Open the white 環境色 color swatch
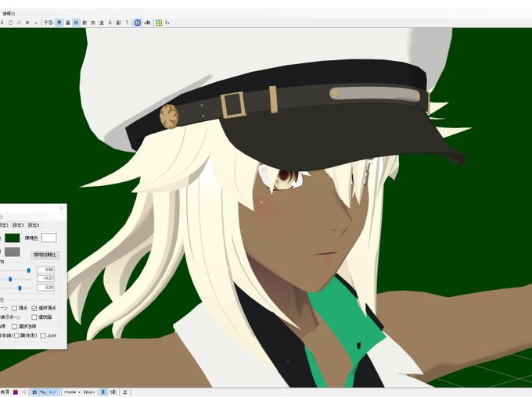Screen dimensions: 532x397 [49, 238]
